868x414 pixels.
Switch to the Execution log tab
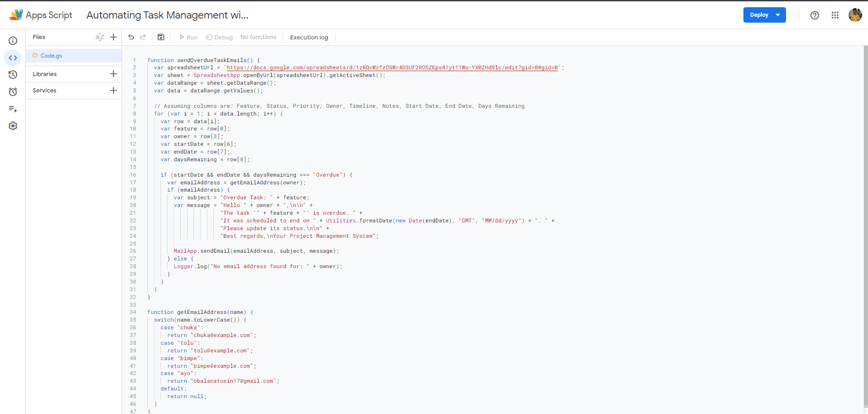309,37
